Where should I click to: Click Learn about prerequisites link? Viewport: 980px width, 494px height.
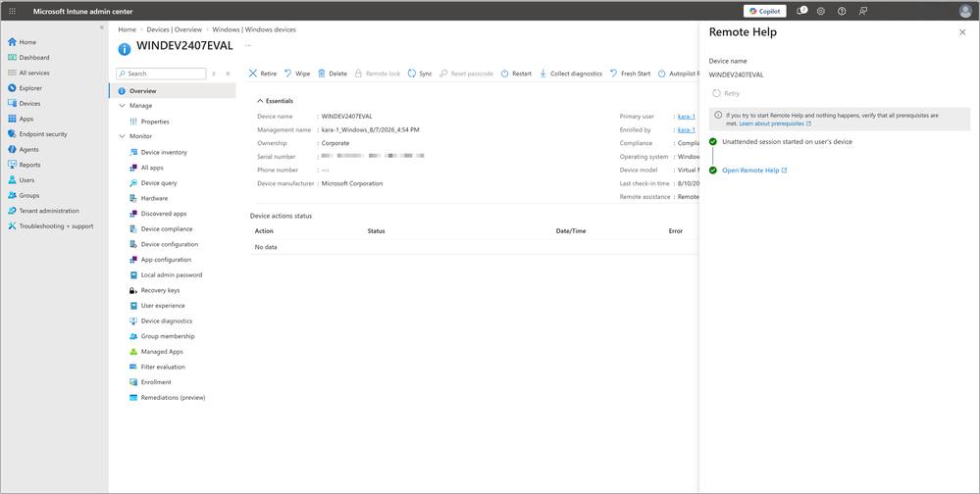pos(775,123)
